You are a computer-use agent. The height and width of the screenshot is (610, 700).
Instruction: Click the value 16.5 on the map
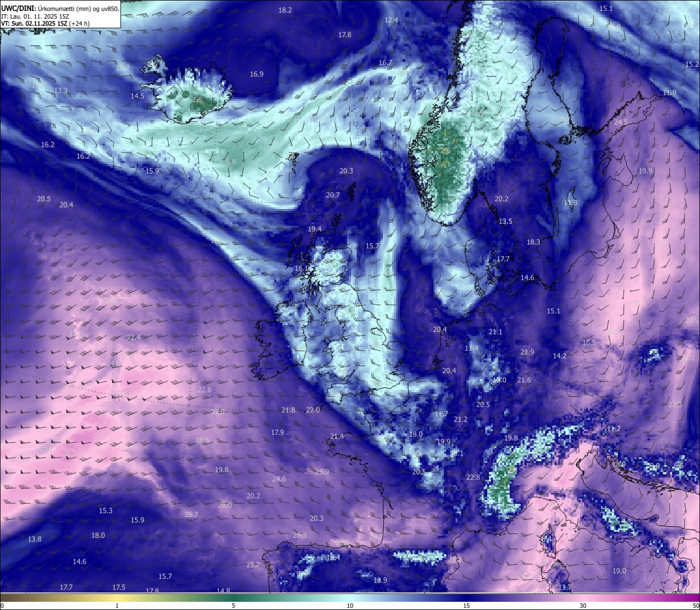coord(589,342)
